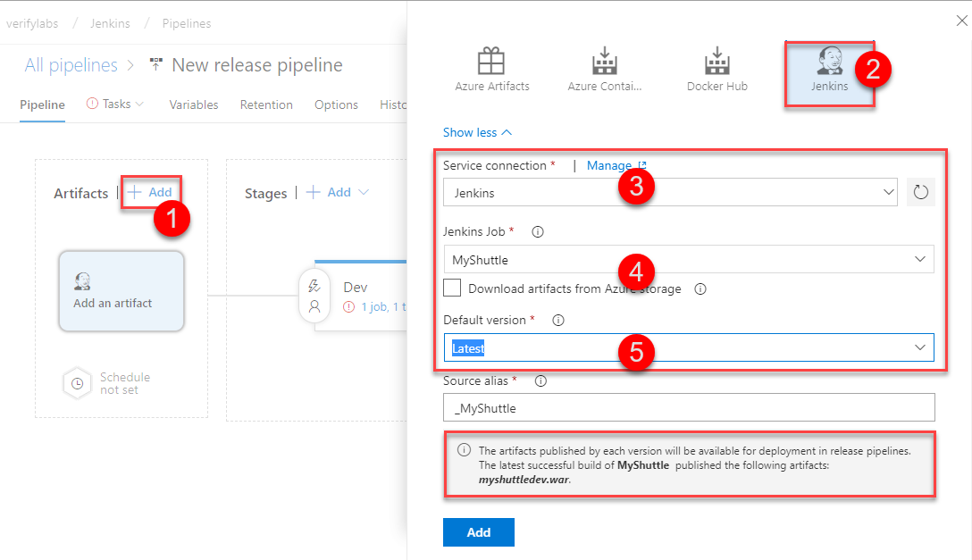Viewport: 972px width, 560px height.
Task: Open the Dev stage pre-deployment conditions icon
Action: [314, 286]
